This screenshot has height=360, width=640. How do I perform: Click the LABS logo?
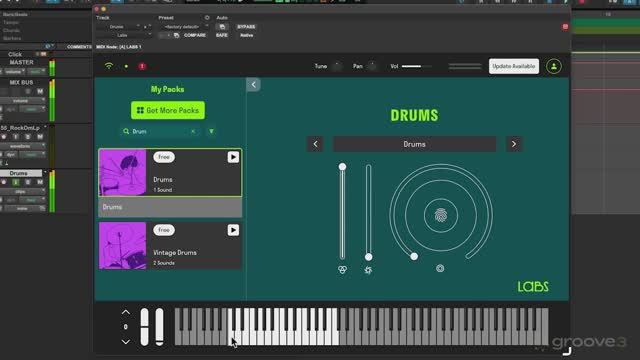533,287
